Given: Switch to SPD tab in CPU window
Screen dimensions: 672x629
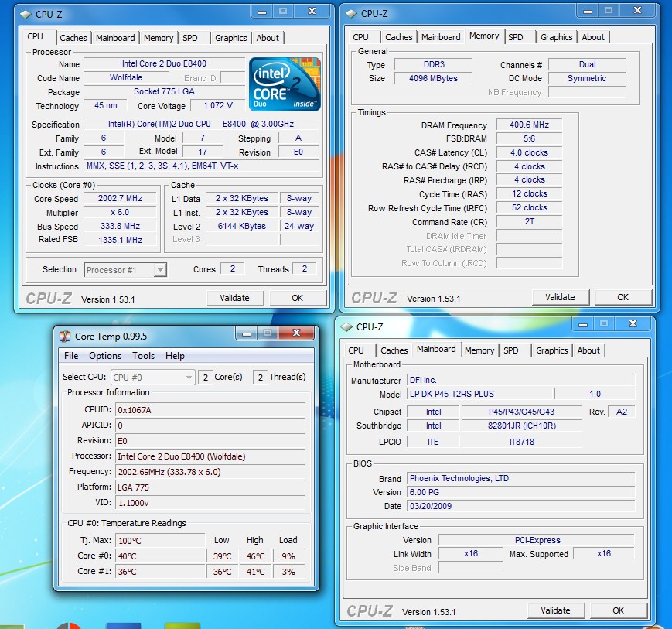Looking at the screenshot, I should click(x=190, y=38).
